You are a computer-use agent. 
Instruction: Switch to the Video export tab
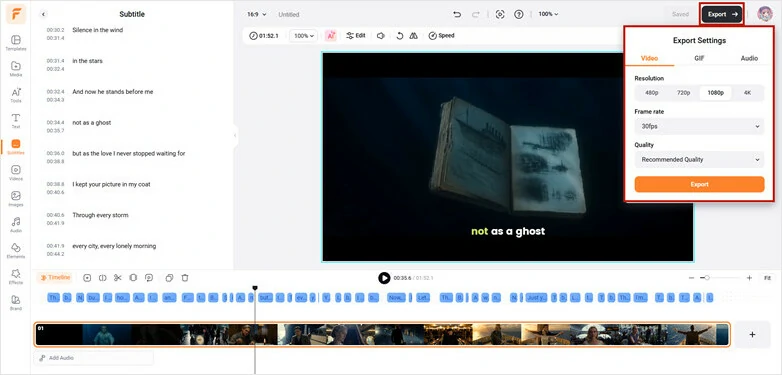[649, 58]
